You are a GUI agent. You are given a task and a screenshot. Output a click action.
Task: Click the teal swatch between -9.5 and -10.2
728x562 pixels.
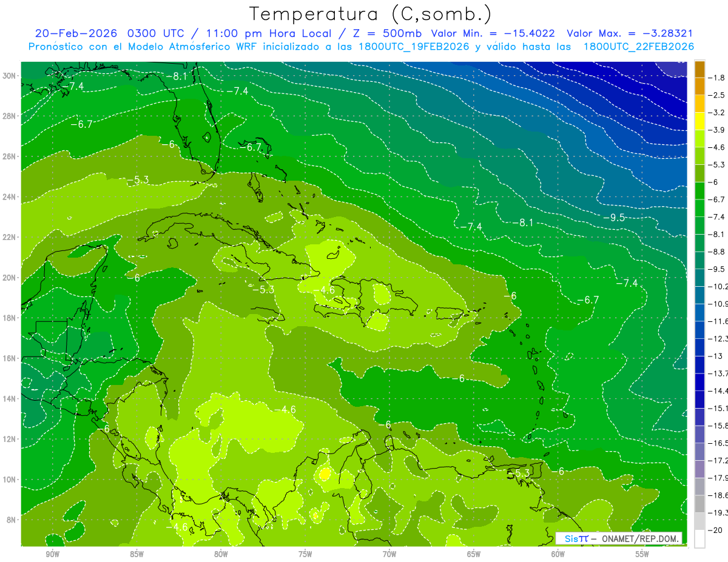coord(699,278)
